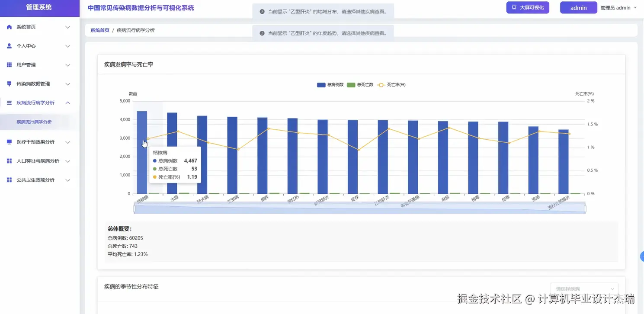Expand the 公共卫生效能分析 menu chevron
644x314 pixels.
click(x=68, y=179)
